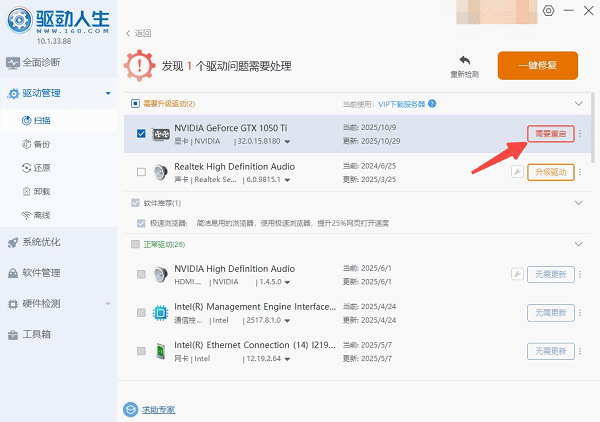Click the red 需要重启 button
Screen dimensions: 600x422
(x=551, y=134)
